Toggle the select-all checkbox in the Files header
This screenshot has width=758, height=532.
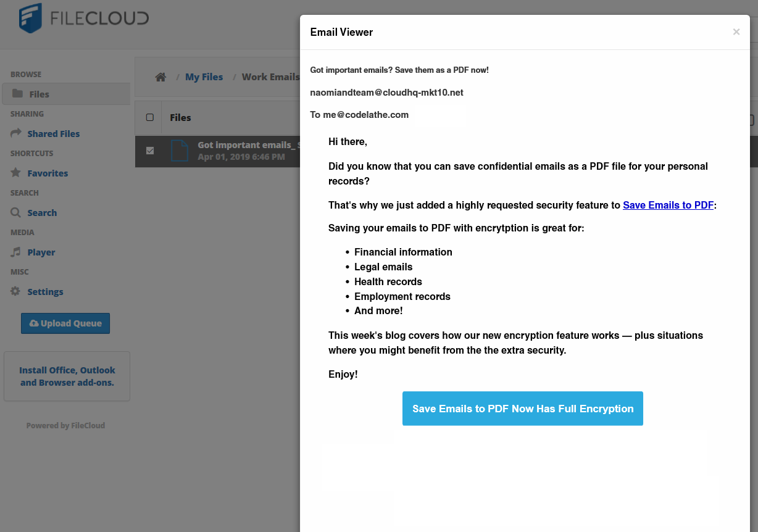[x=149, y=117]
